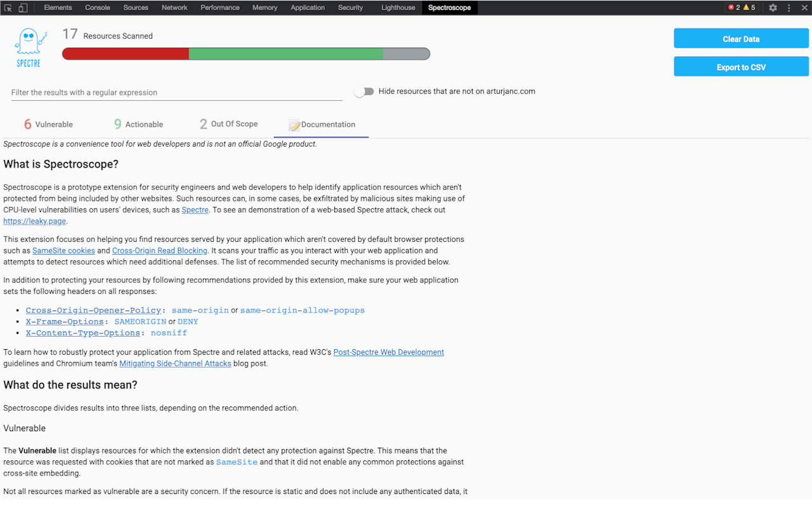Follow the SameSite cookies link
The image size is (812, 508).
pos(63,250)
